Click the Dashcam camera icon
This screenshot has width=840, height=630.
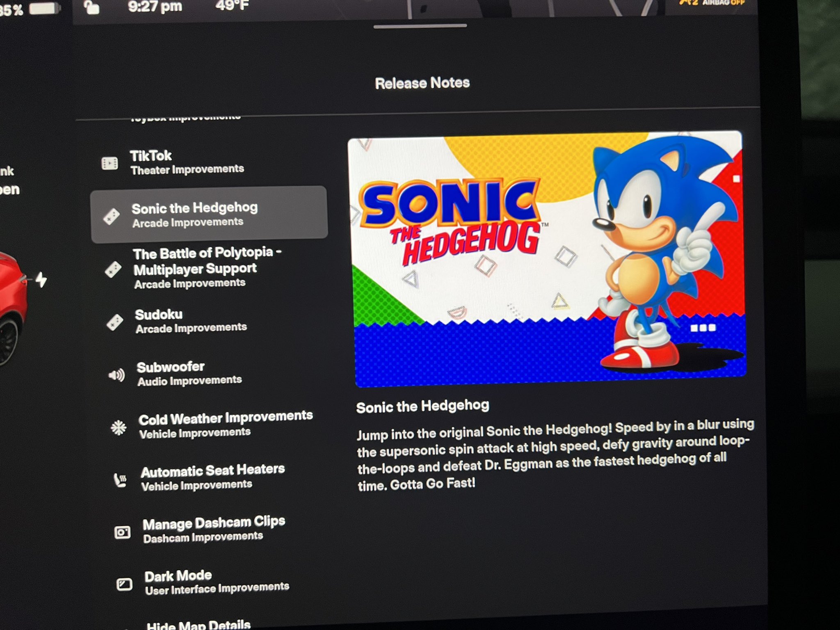coord(122,532)
